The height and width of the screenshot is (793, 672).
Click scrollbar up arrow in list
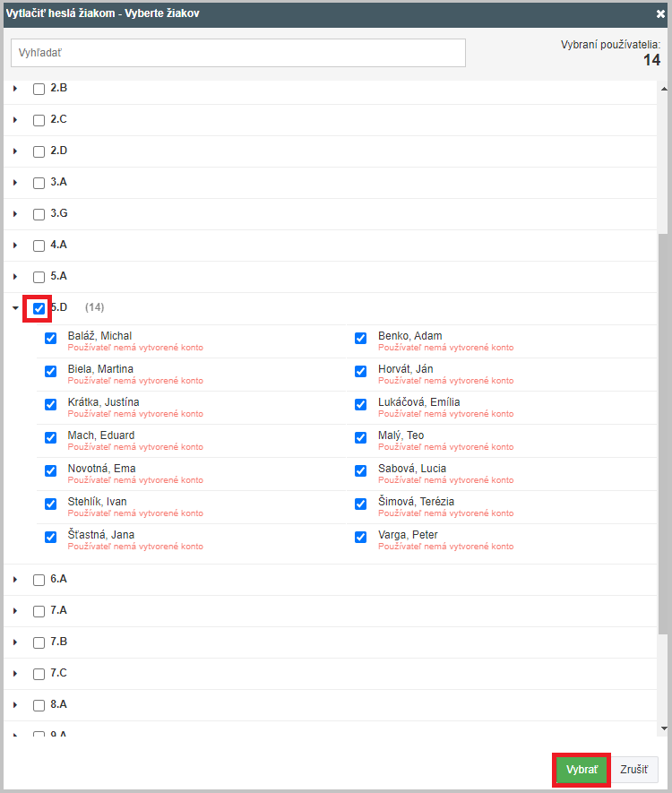pyautogui.click(x=663, y=89)
